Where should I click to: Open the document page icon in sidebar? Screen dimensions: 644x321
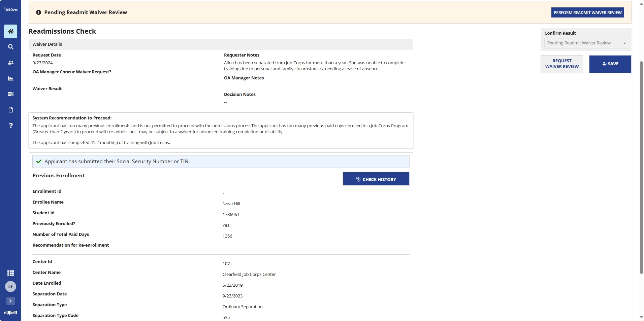[11, 110]
